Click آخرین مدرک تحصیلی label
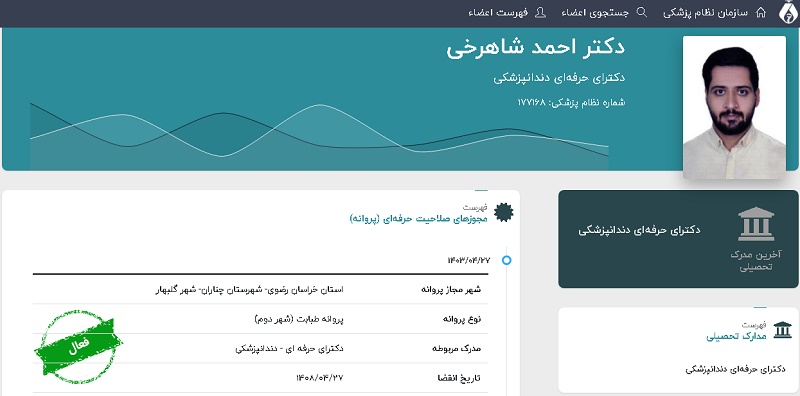Image resolution: width=800 pixels, height=396 pixels. 756,261
